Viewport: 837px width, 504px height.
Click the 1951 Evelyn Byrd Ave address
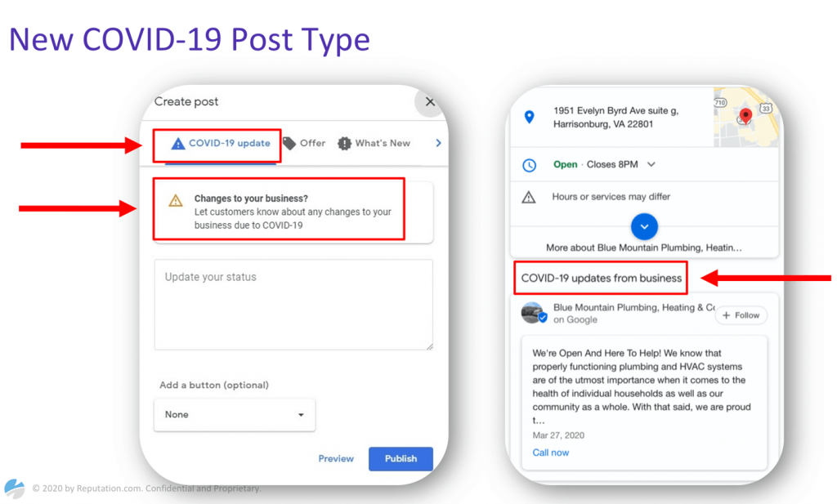point(615,118)
